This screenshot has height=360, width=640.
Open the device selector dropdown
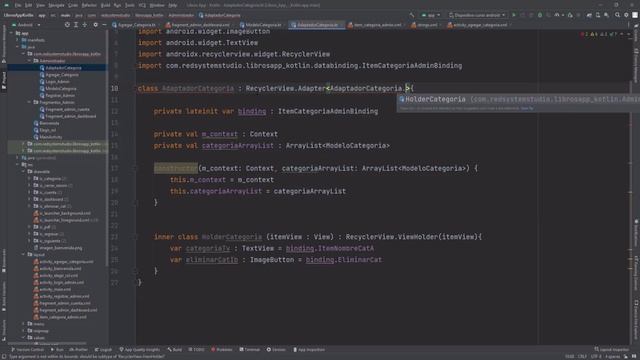[x=477, y=15]
